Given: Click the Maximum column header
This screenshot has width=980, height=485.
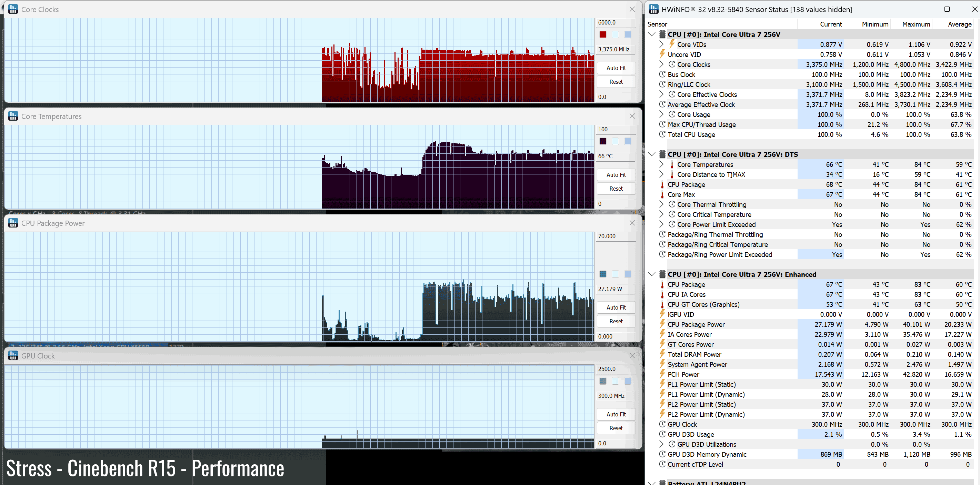Looking at the screenshot, I should click(916, 24).
